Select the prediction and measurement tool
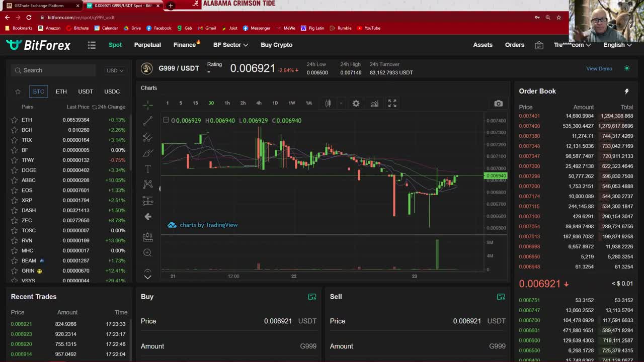Viewport: 644px width, 362px height. point(147,201)
